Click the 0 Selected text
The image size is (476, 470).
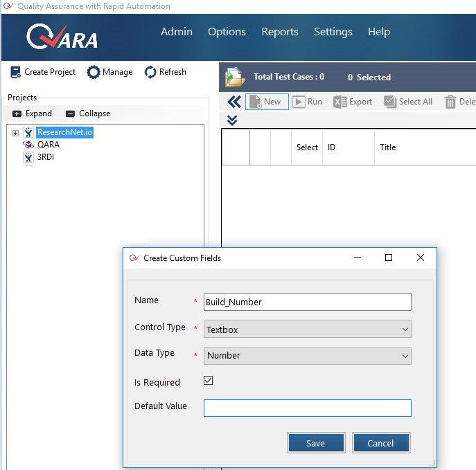click(369, 78)
